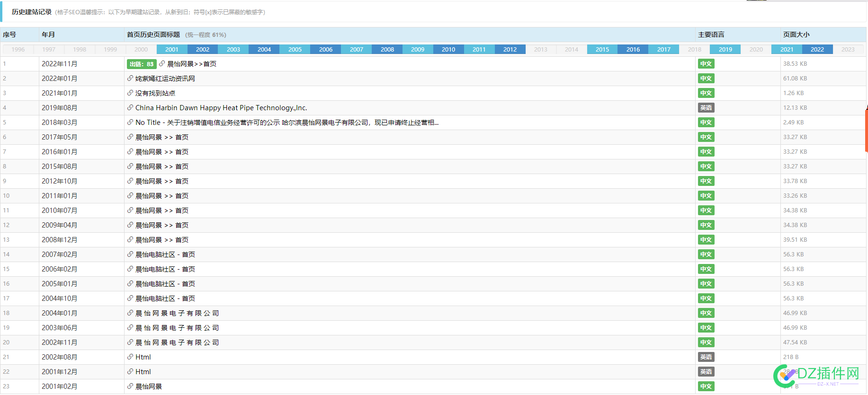Click 英语 language badge in 2002年08月 row
The height and width of the screenshot is (395, 868).
706,357
